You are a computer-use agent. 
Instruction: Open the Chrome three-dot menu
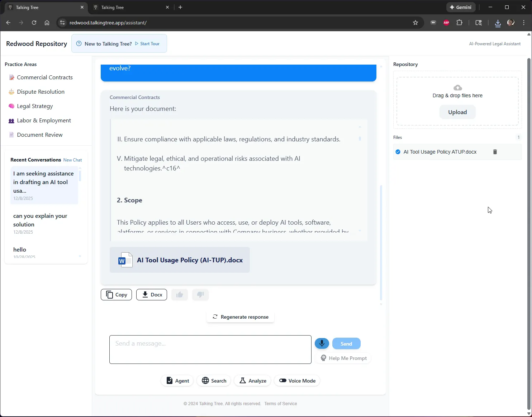click(524, 23)
